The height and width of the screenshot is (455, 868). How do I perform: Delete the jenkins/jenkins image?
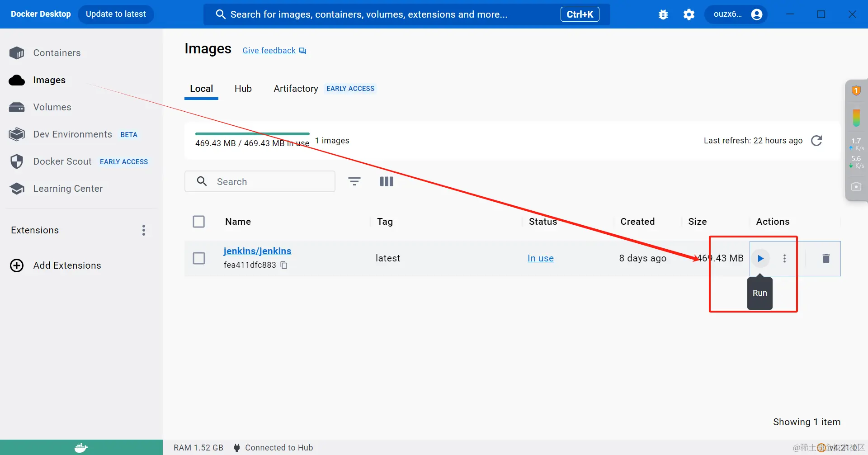[826, 258]
